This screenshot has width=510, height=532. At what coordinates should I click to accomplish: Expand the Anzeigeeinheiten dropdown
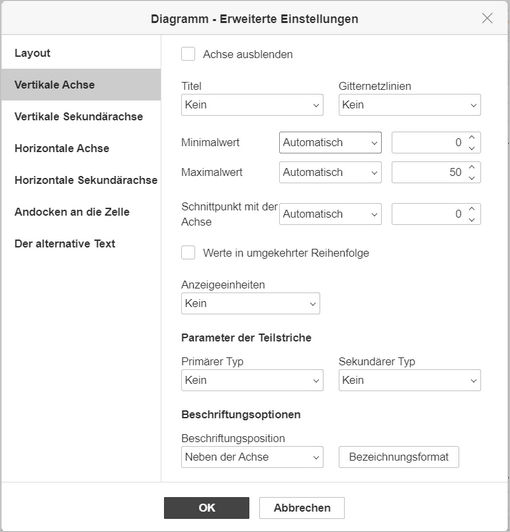click(x=250, y=303)
